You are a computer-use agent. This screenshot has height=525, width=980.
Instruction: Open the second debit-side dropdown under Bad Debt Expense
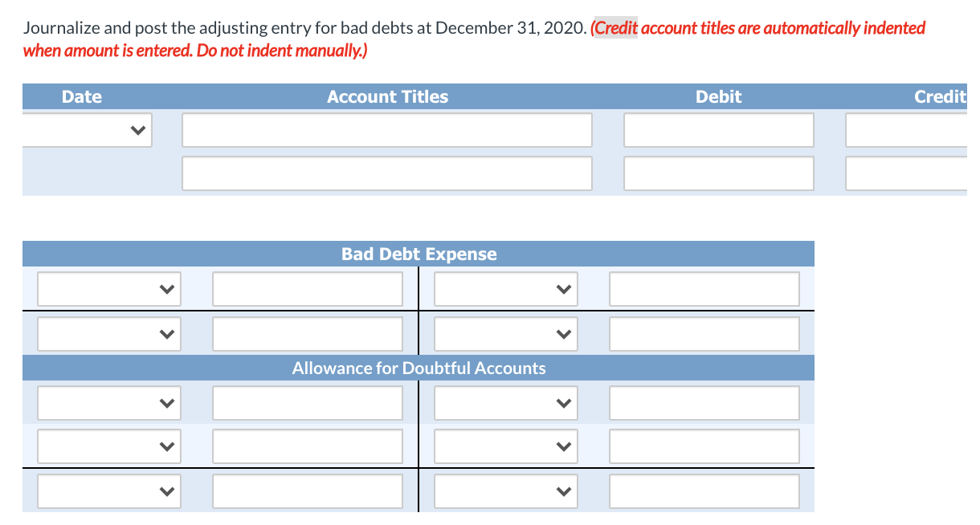(108, 333)
